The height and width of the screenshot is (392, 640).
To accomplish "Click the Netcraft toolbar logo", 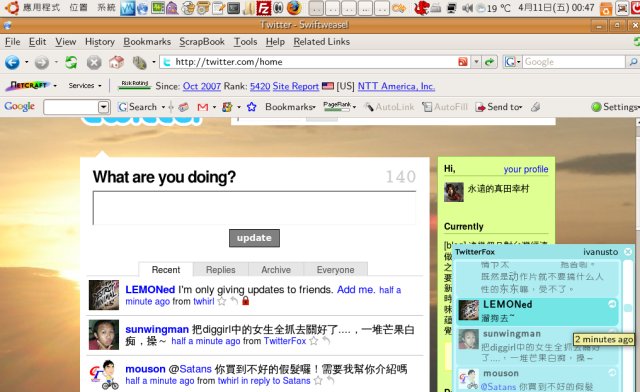I will [28, 85].
